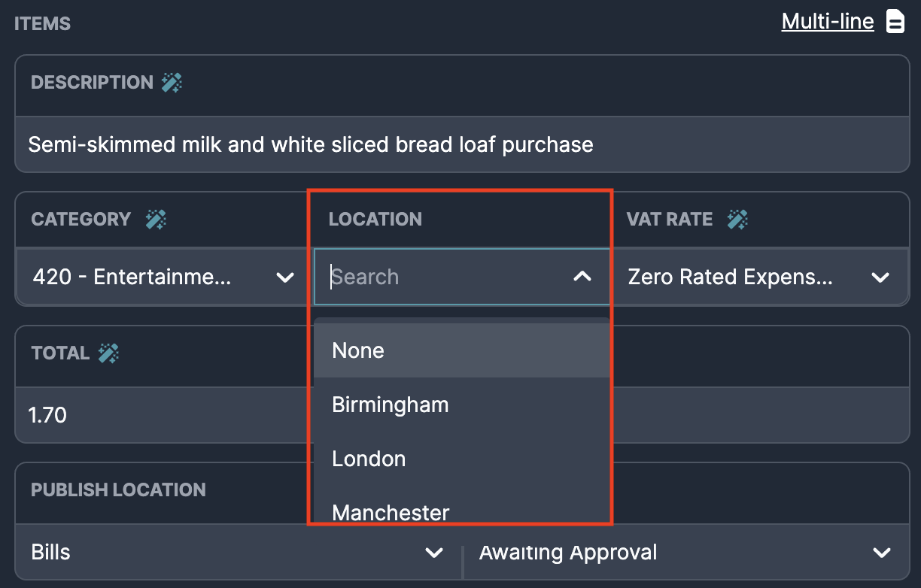Click the chevron arrow of the Category dropdown

(285, 277)
